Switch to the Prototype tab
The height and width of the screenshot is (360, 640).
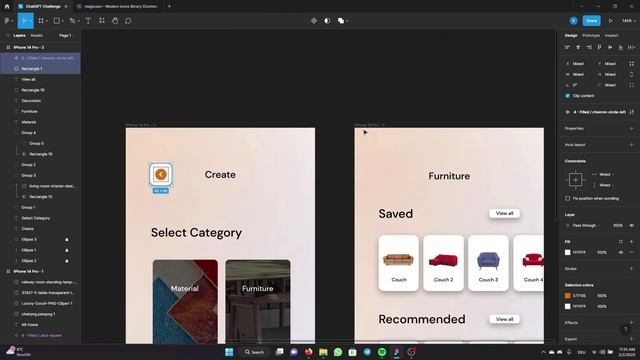point(591,36)
